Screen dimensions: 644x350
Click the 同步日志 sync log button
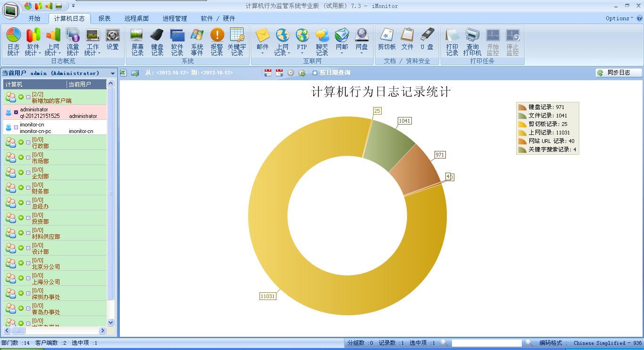tap(619, 73)
